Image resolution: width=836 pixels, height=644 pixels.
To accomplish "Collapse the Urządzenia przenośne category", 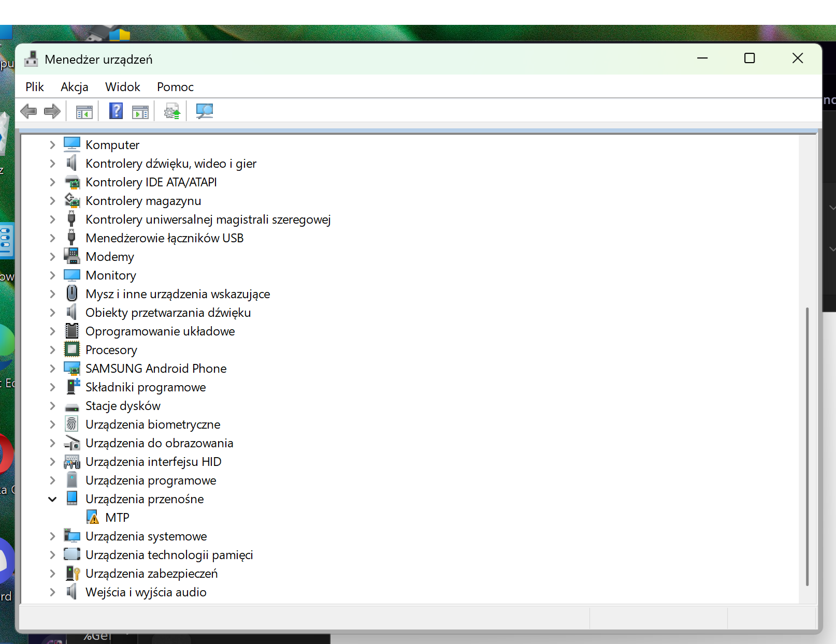I will (52, 499).
